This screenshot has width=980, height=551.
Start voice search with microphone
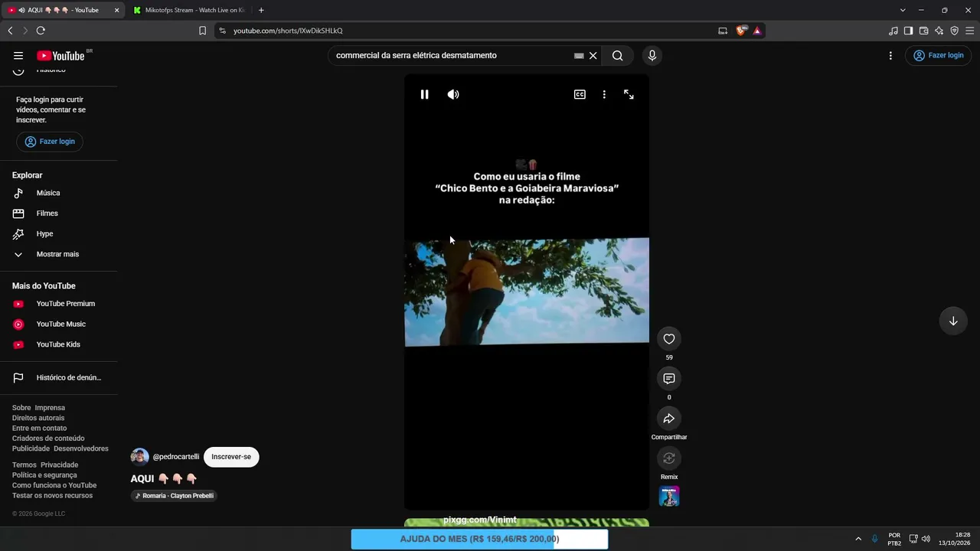click(x=652, y=55)
